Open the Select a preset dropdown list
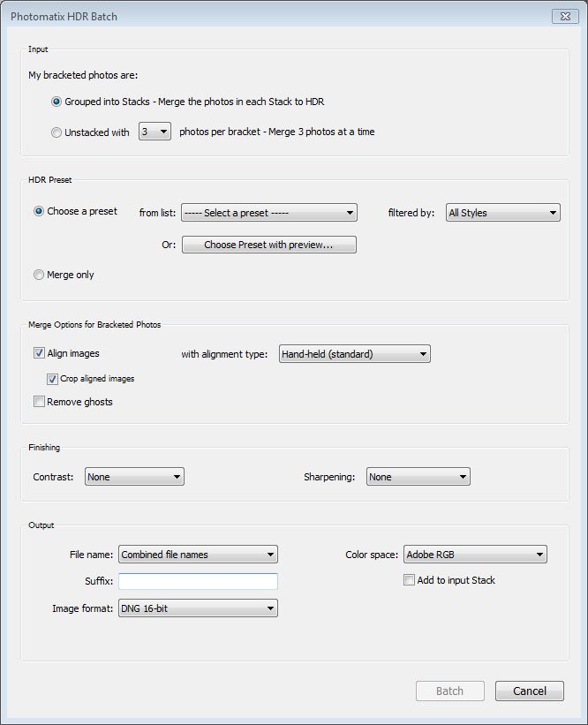The image size is (588, 725). pos(269,213)
